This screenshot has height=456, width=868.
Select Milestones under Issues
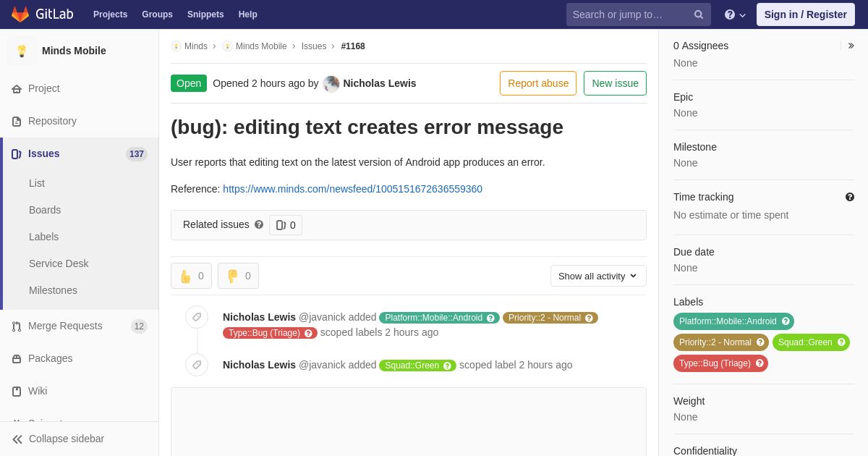(53, 290)
